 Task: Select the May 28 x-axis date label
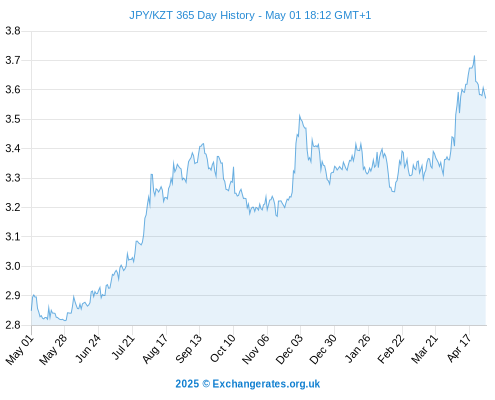coord(53,349)
